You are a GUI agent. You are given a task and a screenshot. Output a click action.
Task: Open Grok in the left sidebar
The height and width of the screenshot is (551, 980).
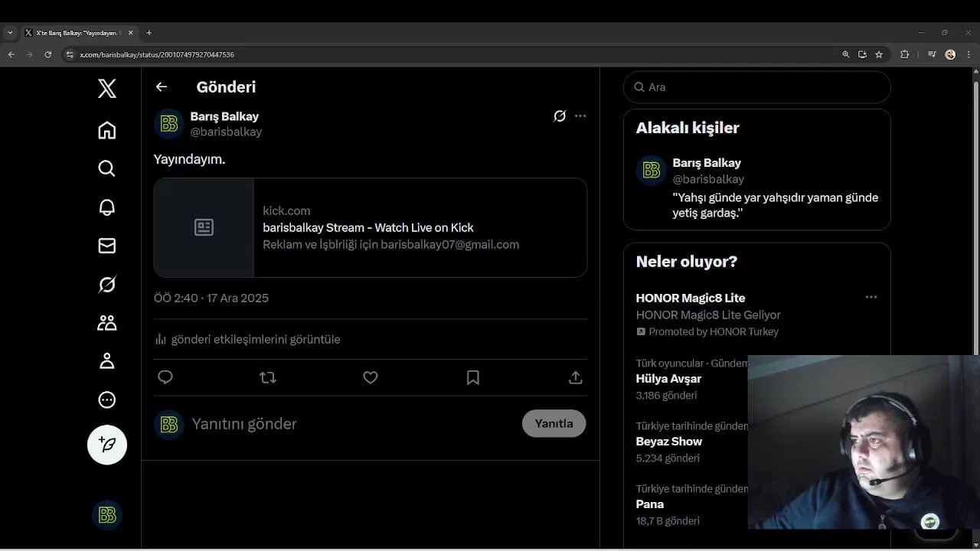tap(107, 285)
